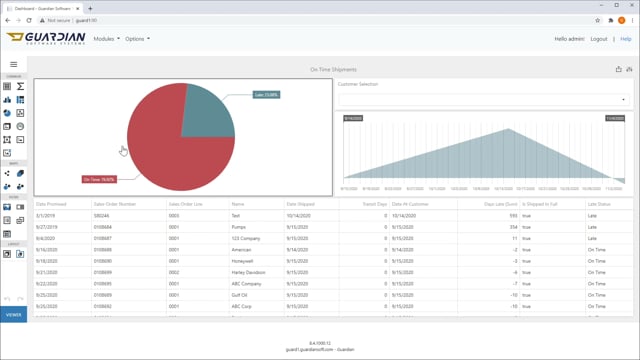This screenshot has width=640, height=360.
Task: Add a Pivot item with sigma icon
Action: click(x=20, y=86)
